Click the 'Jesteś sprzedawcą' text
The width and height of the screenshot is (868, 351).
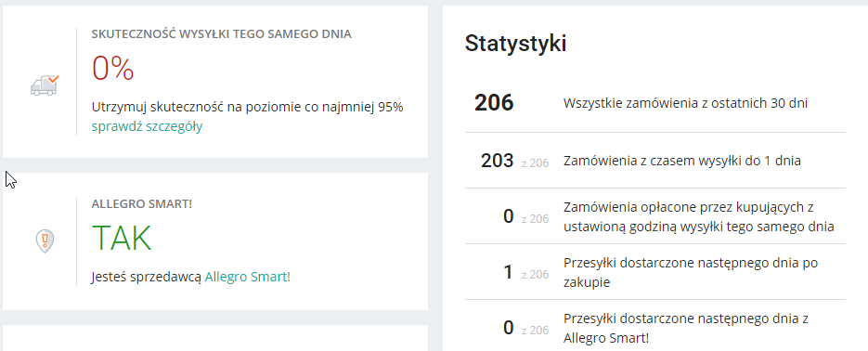click(x=147, y=277)
